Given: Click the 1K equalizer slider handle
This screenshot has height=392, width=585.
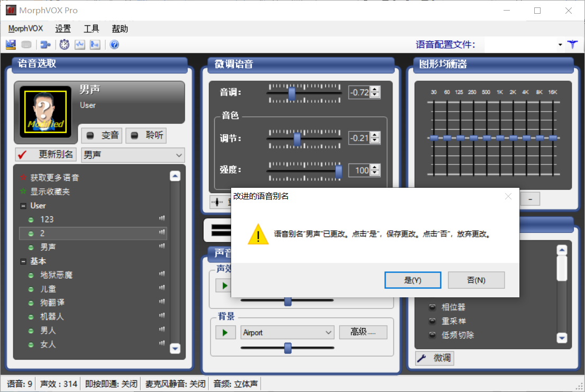Looking at the screenshot, I should pyautogui.click(x=500, y=138).
